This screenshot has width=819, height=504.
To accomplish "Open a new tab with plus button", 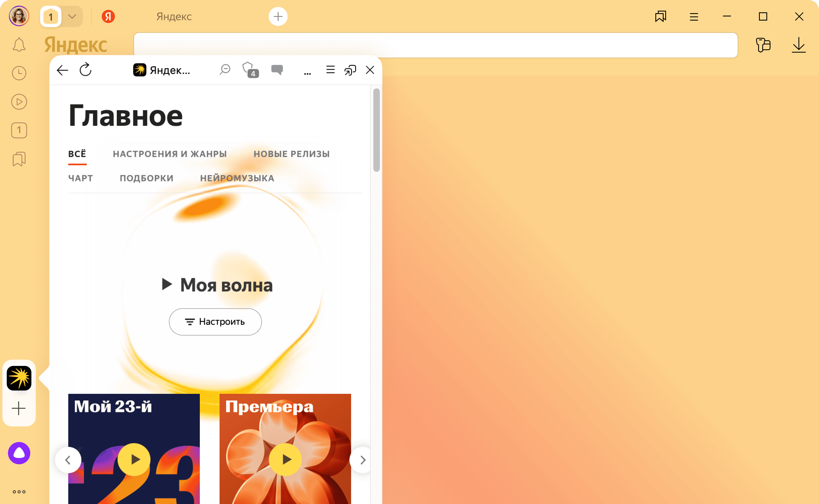I will (x=278, y=16).
